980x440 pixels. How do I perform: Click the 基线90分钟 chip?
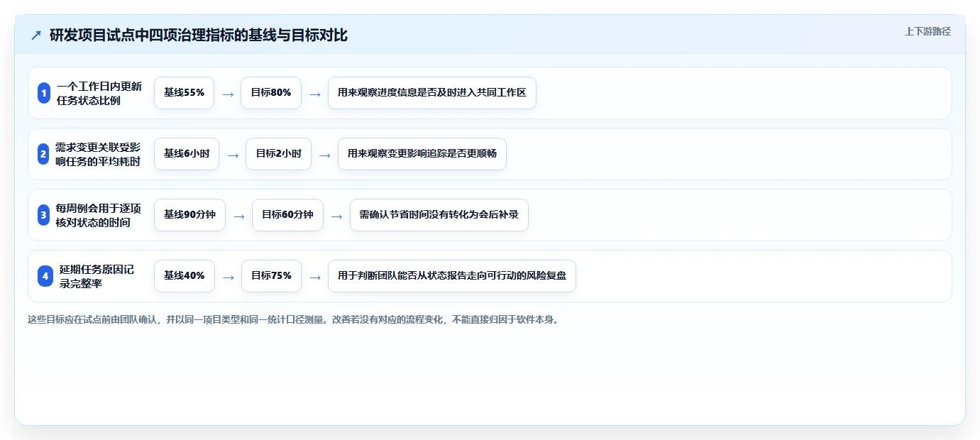(x=189, y=215)
